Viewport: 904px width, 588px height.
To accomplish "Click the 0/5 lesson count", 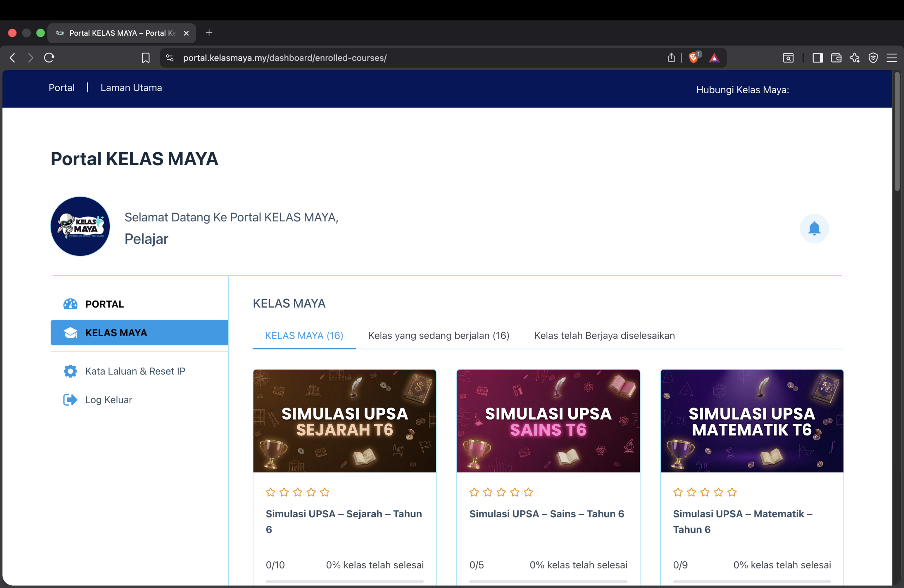I will (x=476, y=565).
